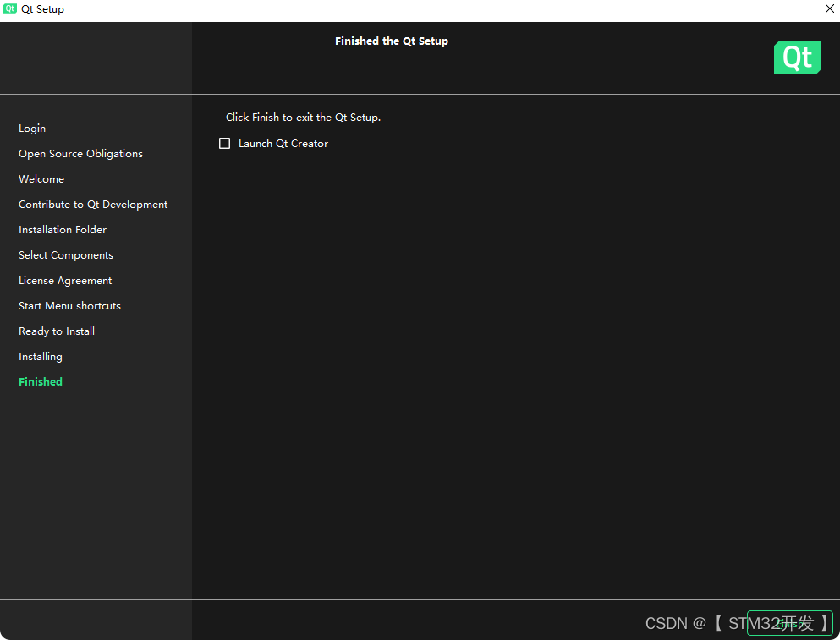
Task: Select the Select Components step
Action: click(66, 255)
